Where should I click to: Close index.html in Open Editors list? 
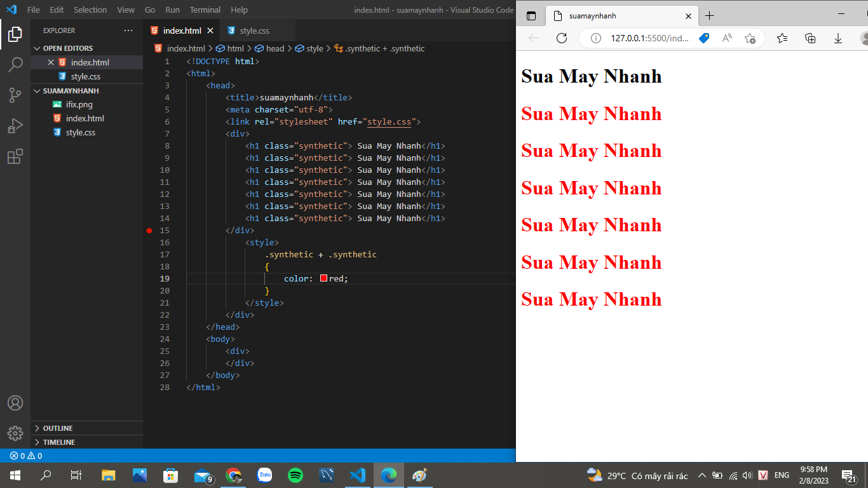point(51,62)
